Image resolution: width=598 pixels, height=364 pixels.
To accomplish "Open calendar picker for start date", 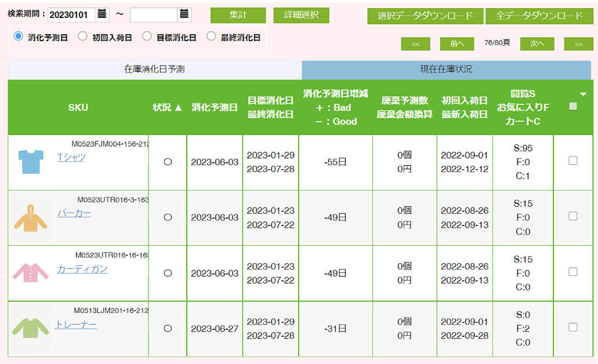I will click(103, 14).
